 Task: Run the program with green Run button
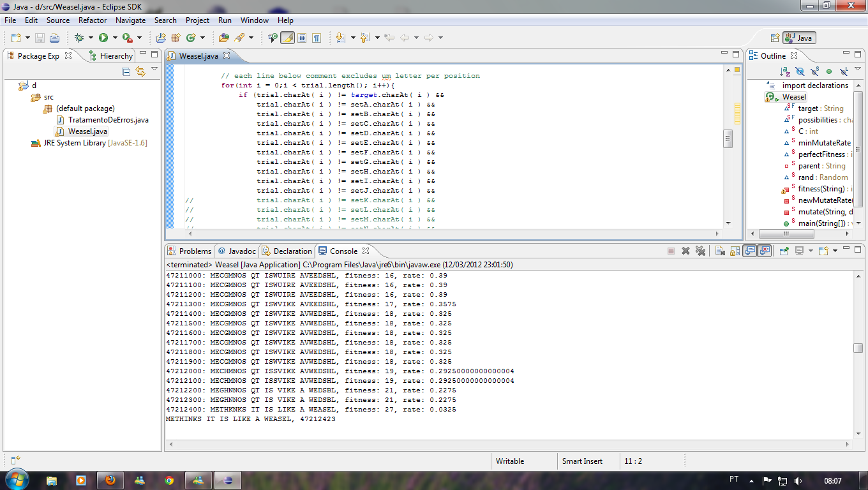(103, 38)
